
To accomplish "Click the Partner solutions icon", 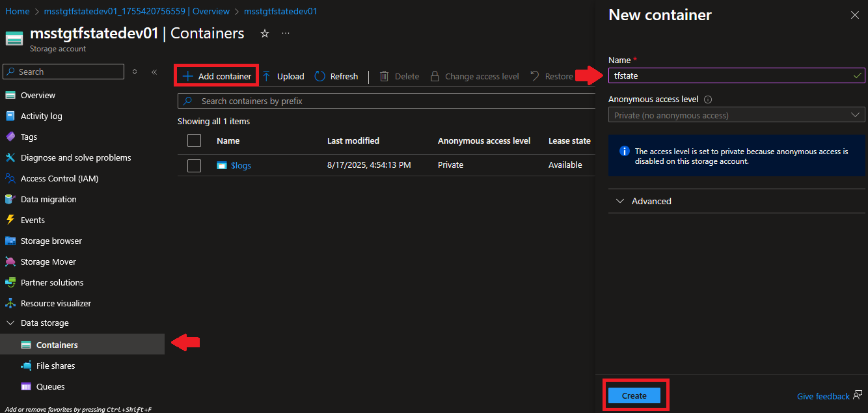I will click(x=10, y=282).
